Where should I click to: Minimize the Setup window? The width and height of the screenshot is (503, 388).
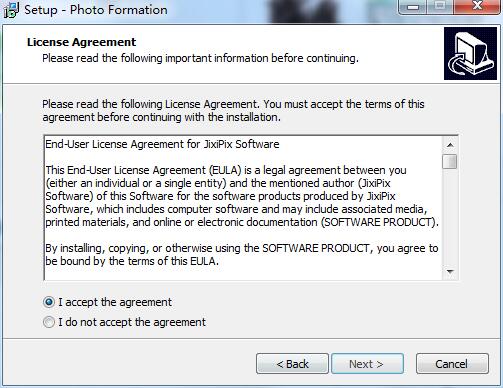[413, 7]
